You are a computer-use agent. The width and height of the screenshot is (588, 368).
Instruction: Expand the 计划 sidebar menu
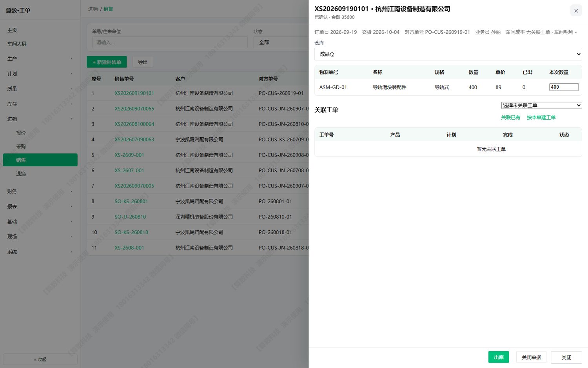point(40,74)
